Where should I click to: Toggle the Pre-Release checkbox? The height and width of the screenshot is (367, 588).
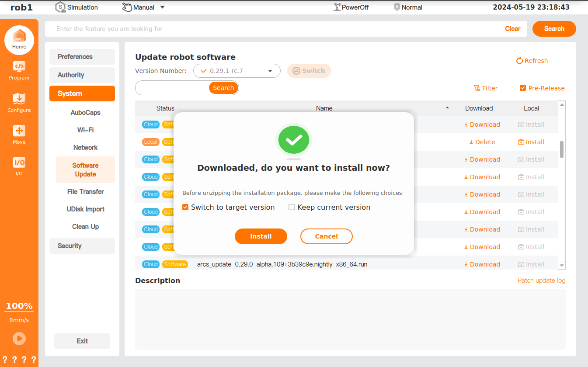coord(523,88)
